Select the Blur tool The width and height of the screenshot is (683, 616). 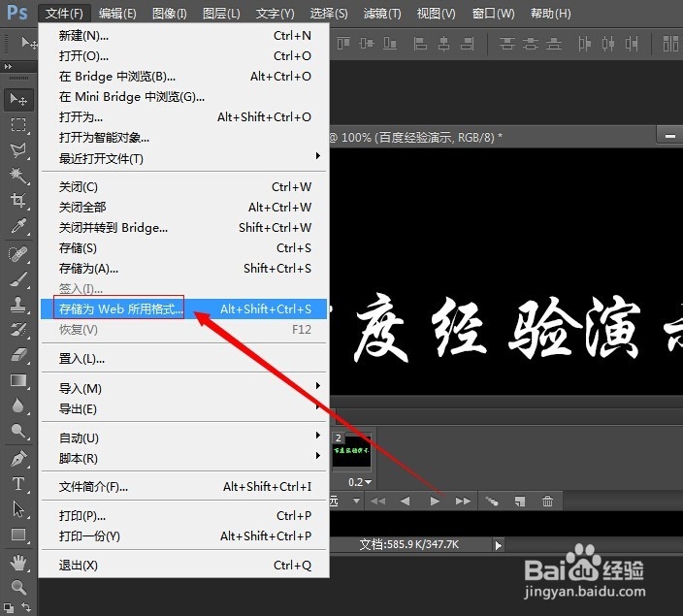(x=17, y=406)
